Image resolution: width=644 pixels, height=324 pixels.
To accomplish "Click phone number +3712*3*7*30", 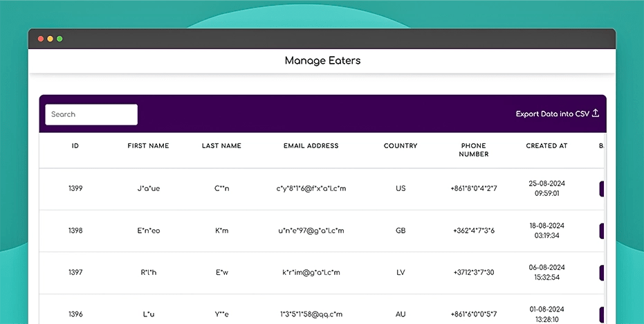I will pos(474,272).
